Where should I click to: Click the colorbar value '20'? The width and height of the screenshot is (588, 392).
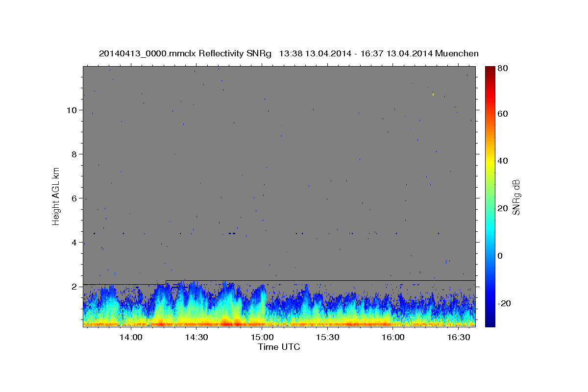pos(502,208)
